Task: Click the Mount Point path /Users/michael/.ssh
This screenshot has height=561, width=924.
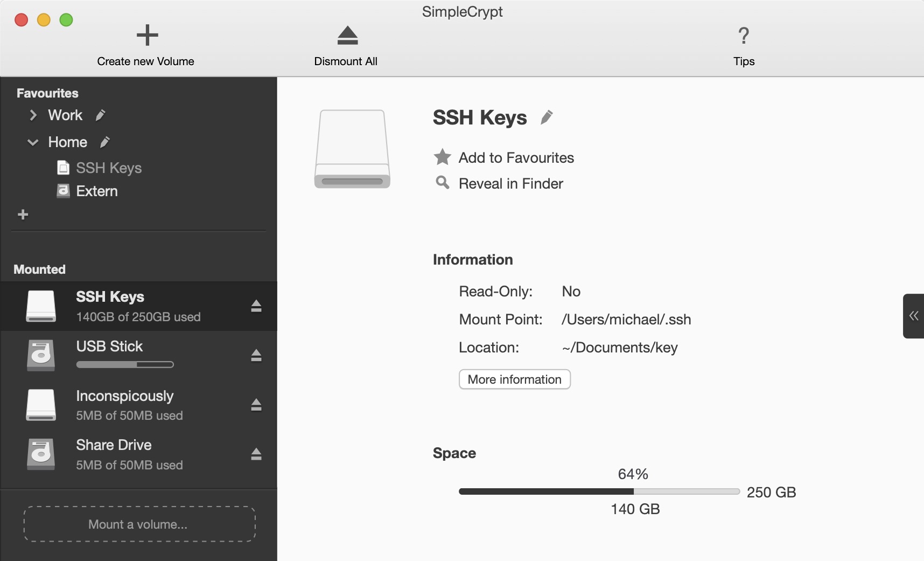Action: [x=626, y=320]
